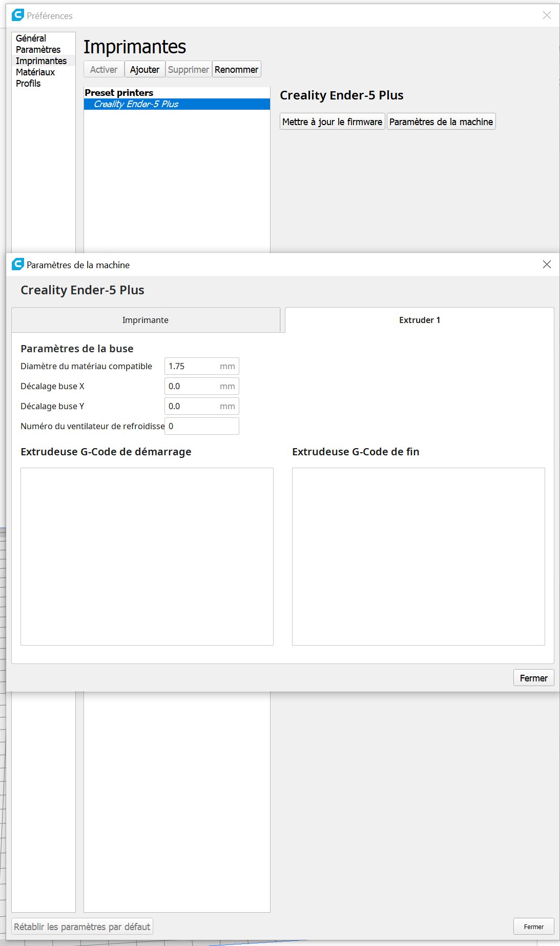560x946 pixels.
Task: Edit the Numéro du ventilateur de refroidissement field
Action: click(201, 426)
